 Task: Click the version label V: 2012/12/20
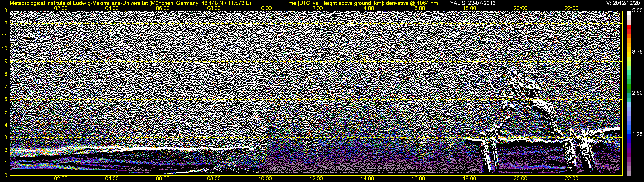[x=623, y=3]
